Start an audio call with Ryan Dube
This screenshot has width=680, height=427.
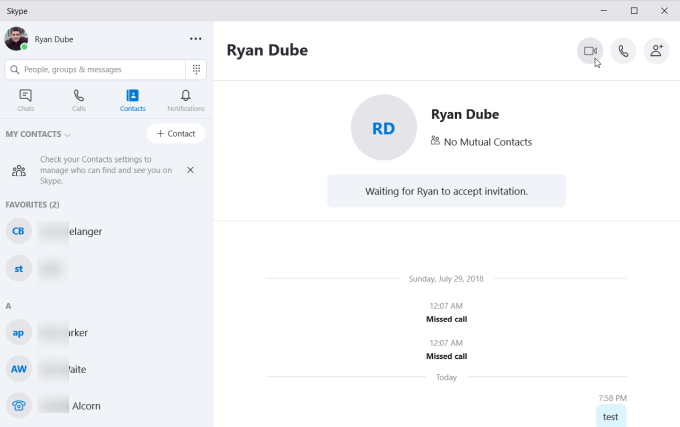[623, 51]
